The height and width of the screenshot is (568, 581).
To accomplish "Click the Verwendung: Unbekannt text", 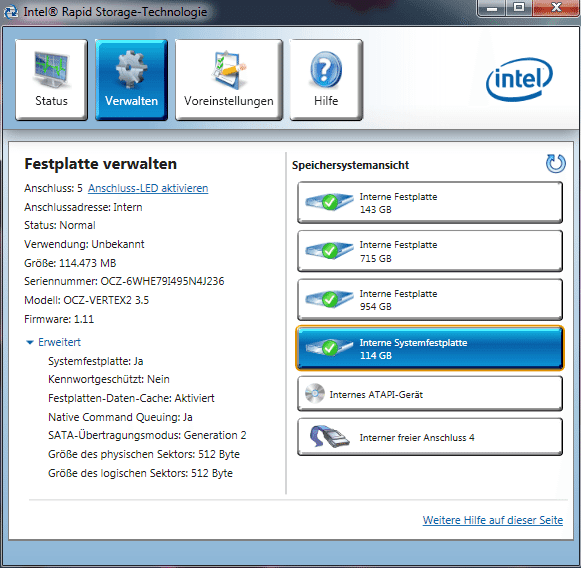I will [x=84, y=244].
